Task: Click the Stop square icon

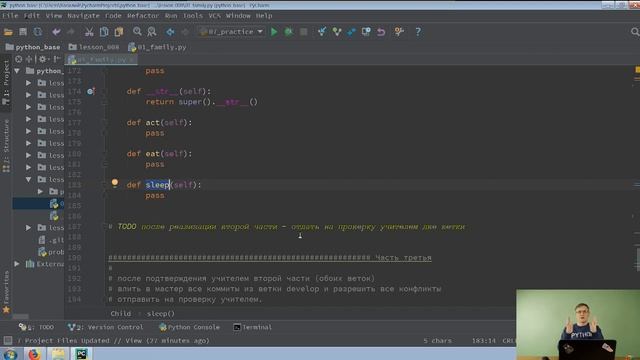Action: [303, 32]
